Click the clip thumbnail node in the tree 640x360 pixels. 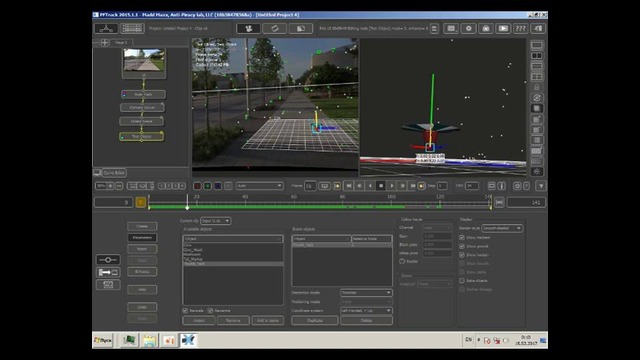coord(144,62)
